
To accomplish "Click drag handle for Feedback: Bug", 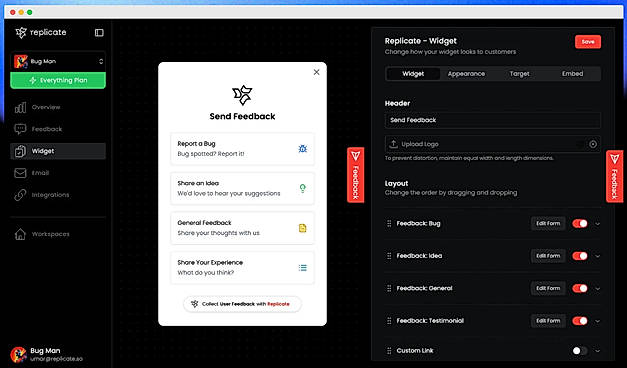I will (389, 224).
